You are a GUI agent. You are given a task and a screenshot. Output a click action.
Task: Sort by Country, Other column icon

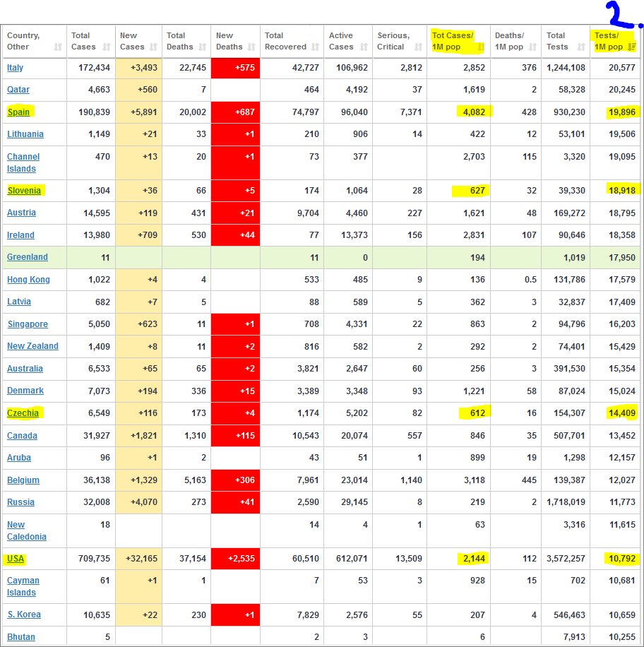pos(57,47)
